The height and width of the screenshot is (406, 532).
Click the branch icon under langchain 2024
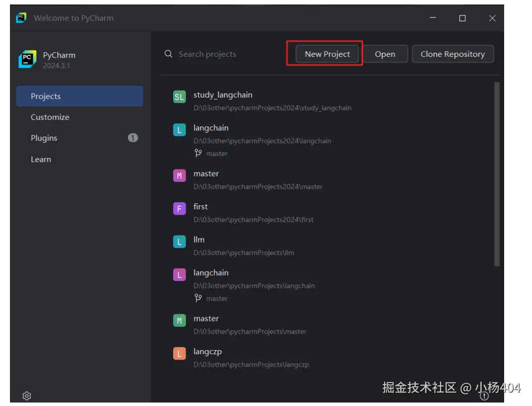point(198,153)
